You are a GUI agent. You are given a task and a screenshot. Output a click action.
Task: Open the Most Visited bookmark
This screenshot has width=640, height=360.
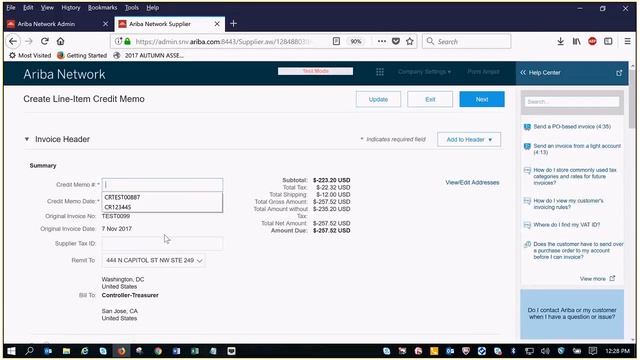[30, 56]
